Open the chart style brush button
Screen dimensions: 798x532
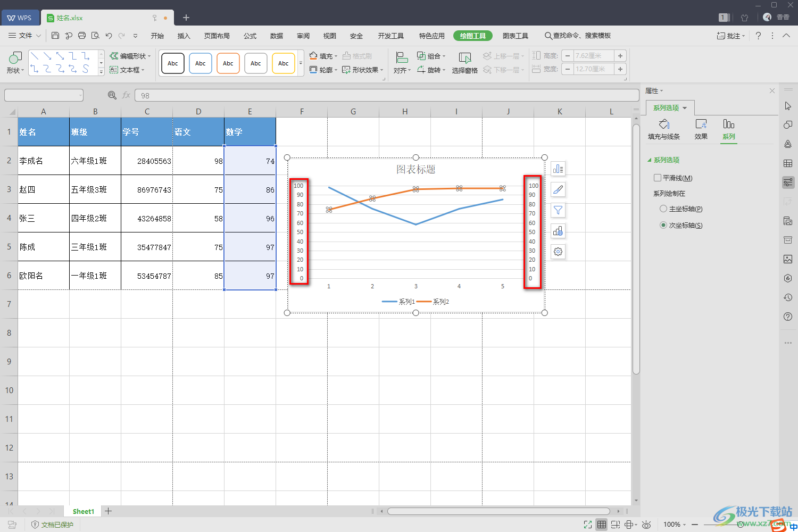point(558,189)
